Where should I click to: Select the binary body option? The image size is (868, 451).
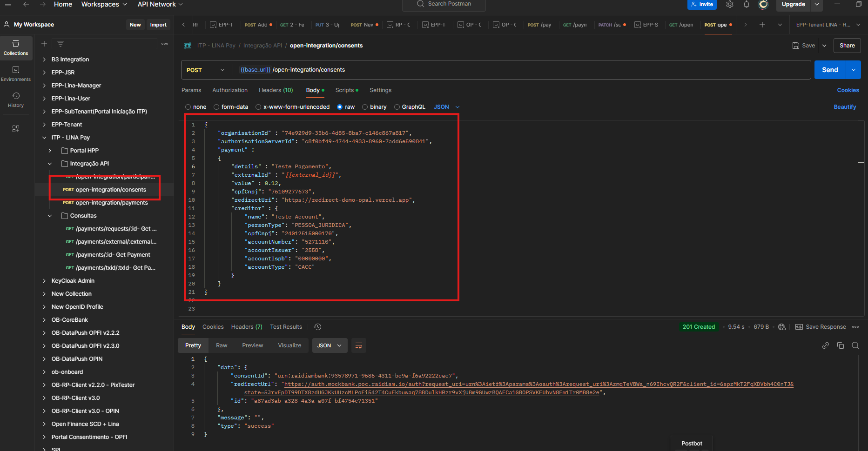365,107
